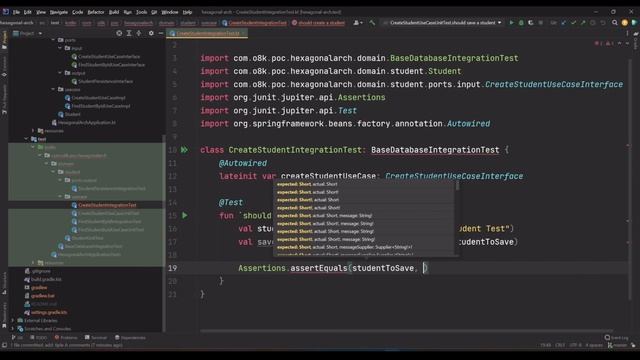
Task: Collapse the ports folder in the project tree
Action: [x=53, y=40]
